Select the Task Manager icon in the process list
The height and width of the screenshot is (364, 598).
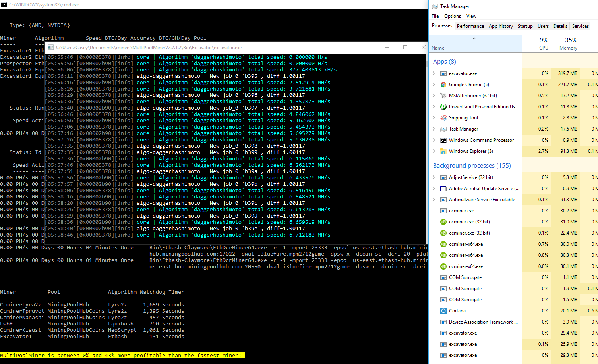[443, 129]
